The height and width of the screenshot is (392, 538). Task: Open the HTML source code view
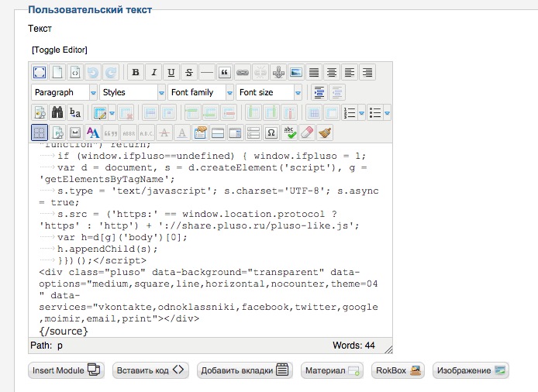(75, 72)
